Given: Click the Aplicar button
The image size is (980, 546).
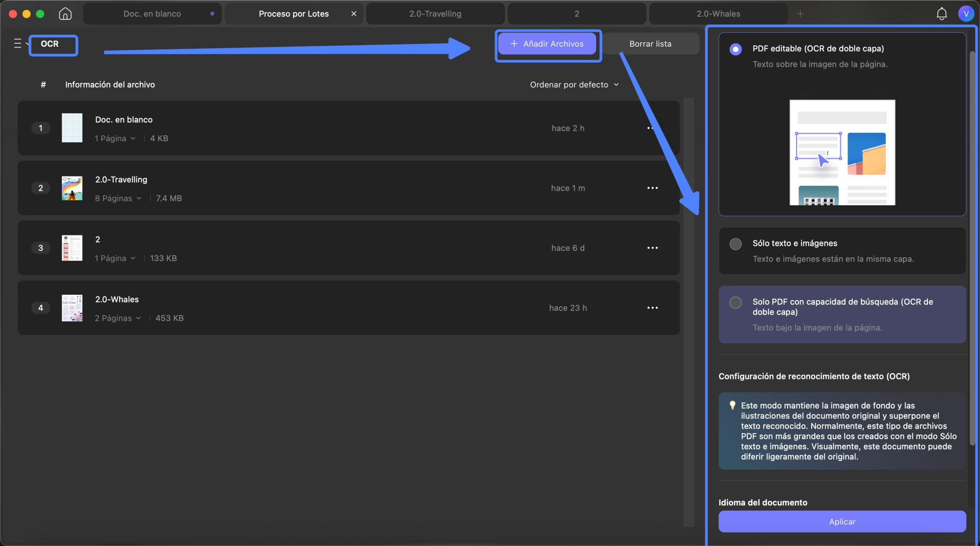Looking at the screenshot, I should (842, 521).
